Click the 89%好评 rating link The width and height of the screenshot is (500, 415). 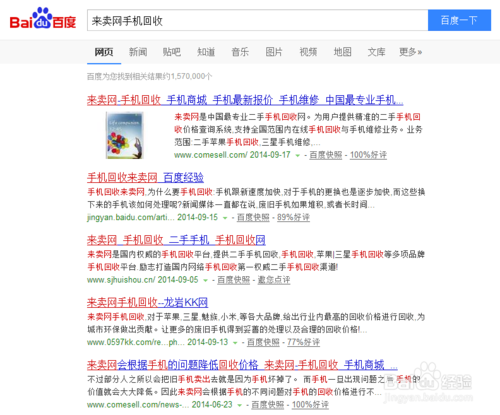tap(293, 217)
